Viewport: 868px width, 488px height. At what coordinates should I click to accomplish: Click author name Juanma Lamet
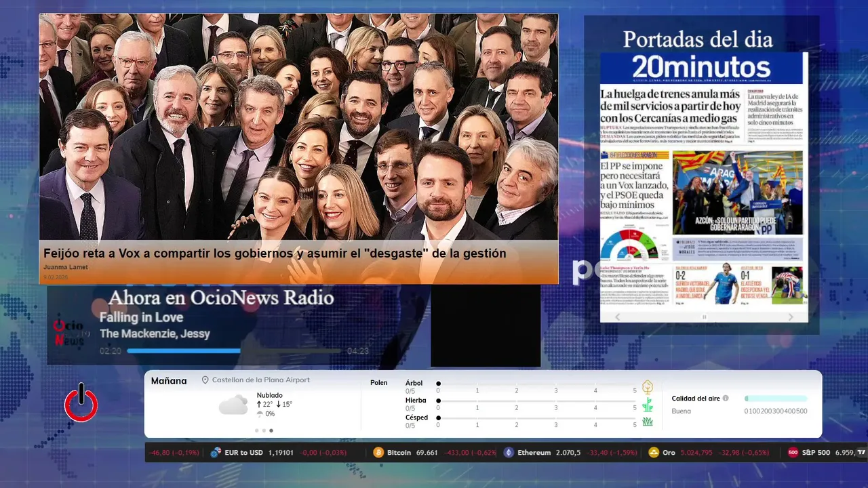click(66, 267)
